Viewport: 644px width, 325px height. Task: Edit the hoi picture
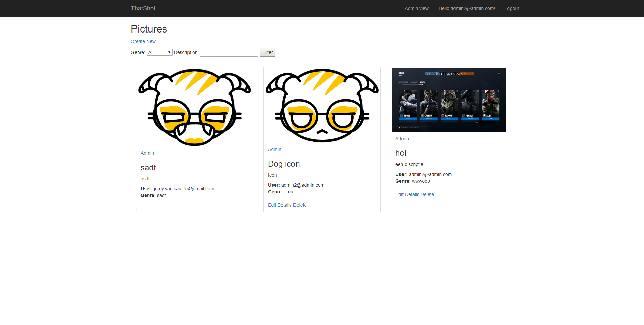click(x=399, y=194)
